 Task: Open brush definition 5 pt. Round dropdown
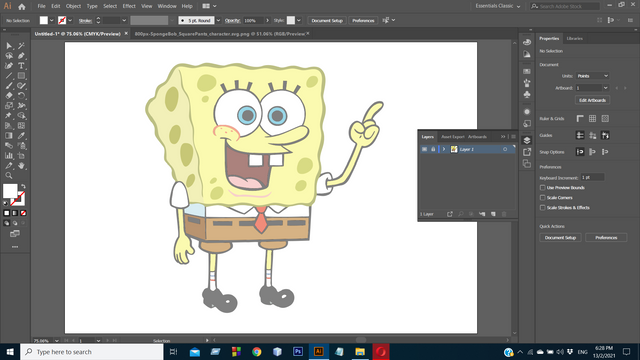(x=218, y=20)
